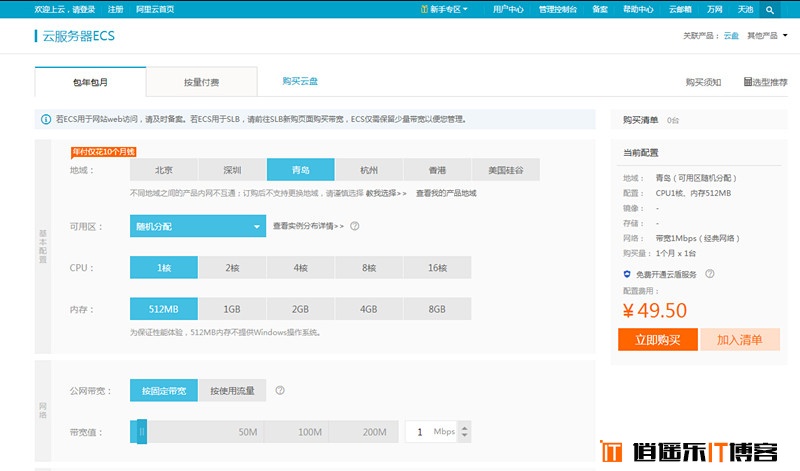Image resolution: width=800 pixels, height=471 pixels.
Task: Click the 请登录 link
Action: click(x=83, y=9)
